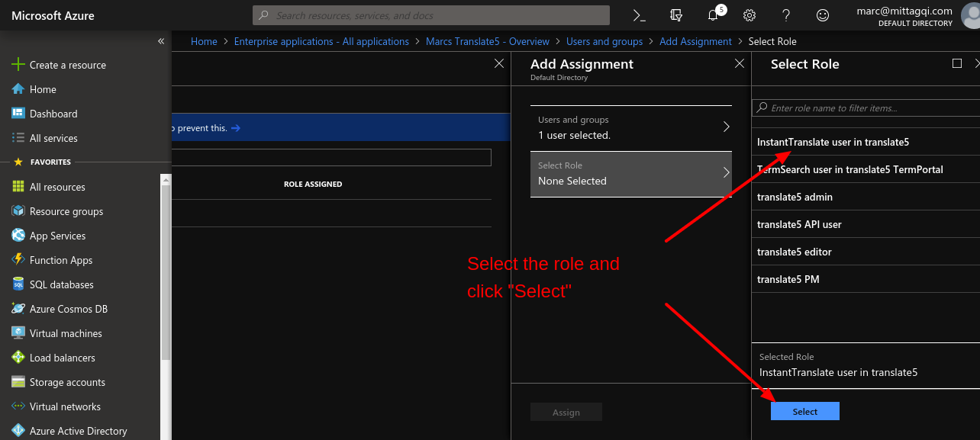Click the Load balancers icon

coord(18,358)
